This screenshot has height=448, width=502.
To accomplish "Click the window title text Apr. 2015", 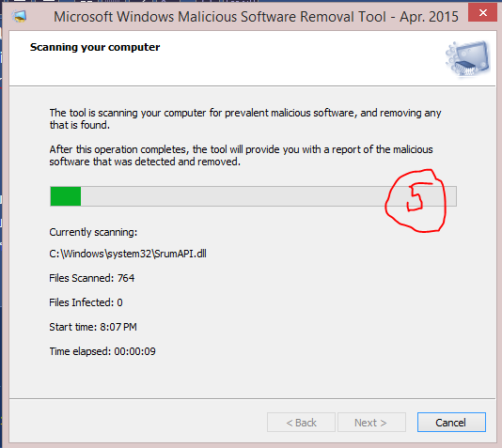I will (x=429, y=17).
